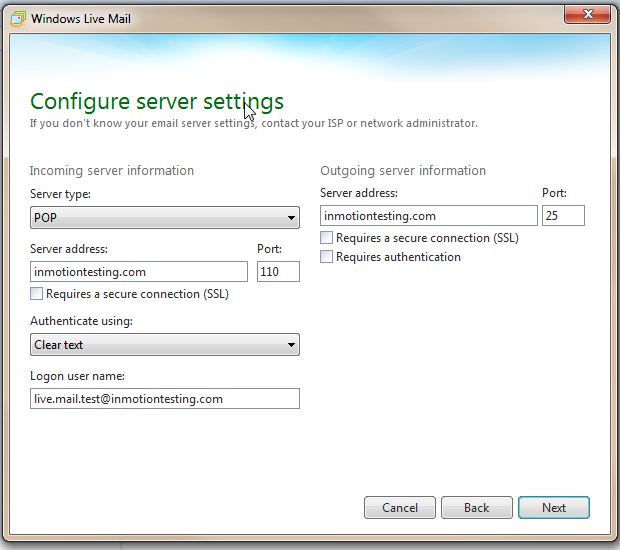Viewport: 620px width, 550px height.
Task: Select the incoming port field showing 110
Action: (278, 272)
